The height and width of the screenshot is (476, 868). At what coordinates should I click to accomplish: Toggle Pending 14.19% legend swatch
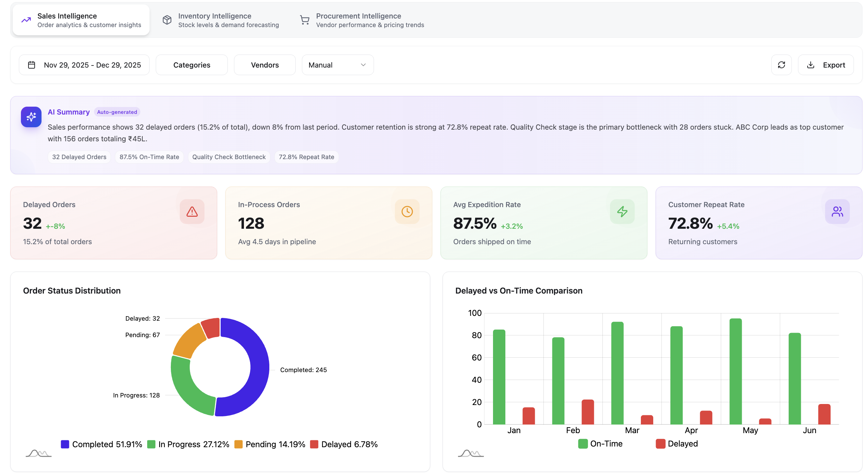point(238,444)
